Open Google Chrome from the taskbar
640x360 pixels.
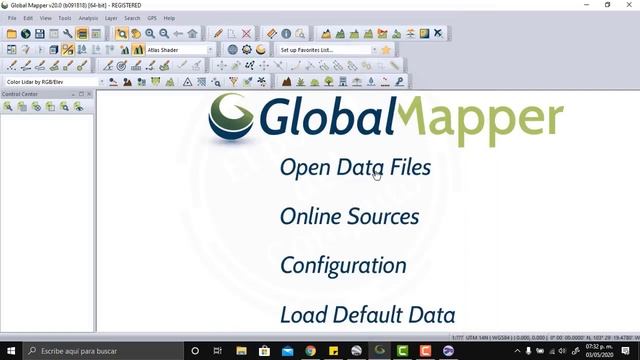click(x=311, y=351)
